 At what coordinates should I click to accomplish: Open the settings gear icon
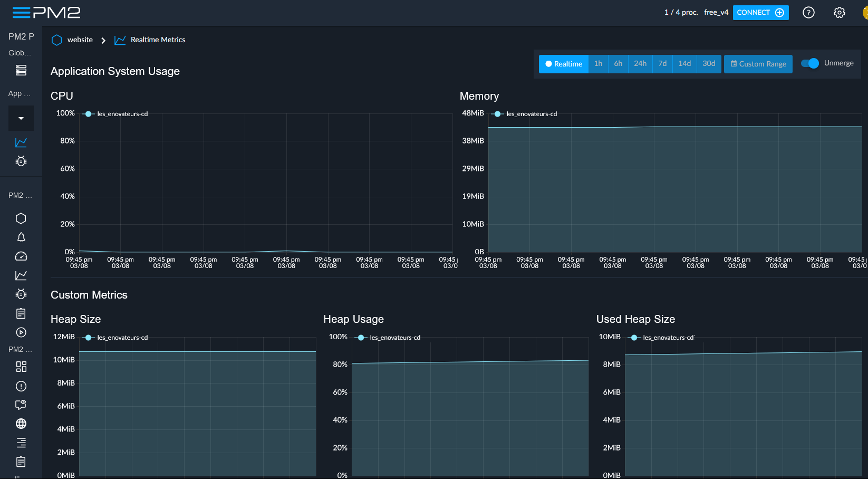839,13
